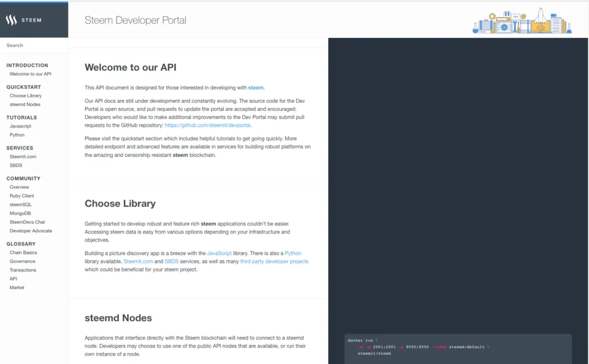
Task: Click the steemd Nodes main heading
Action: click(x=118, y=318)
